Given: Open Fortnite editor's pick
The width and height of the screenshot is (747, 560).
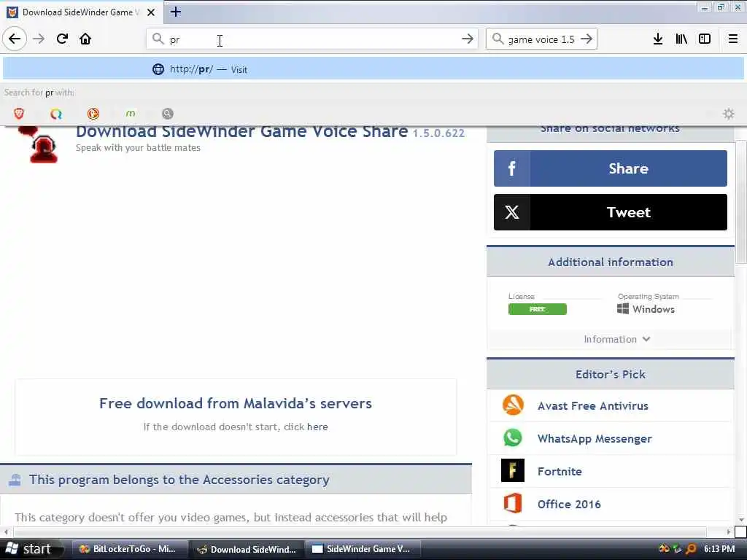Looking at the screenshot, I should (560, 472).
